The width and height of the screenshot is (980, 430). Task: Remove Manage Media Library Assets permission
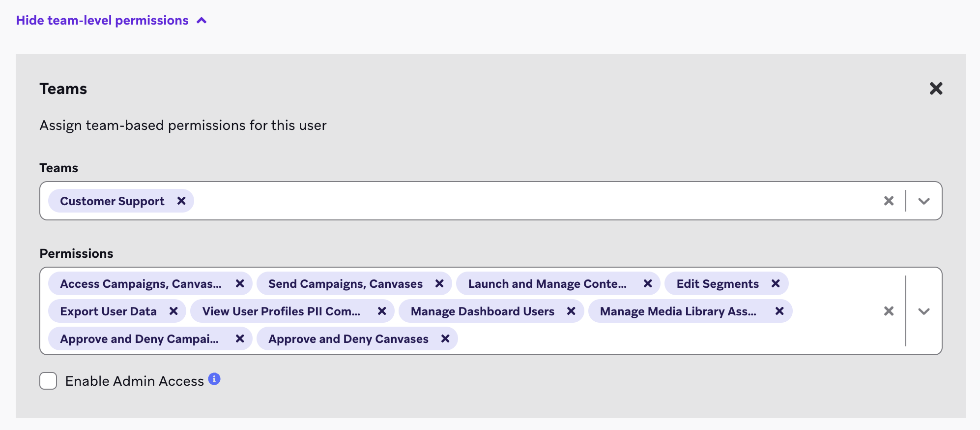pos(779,311)
